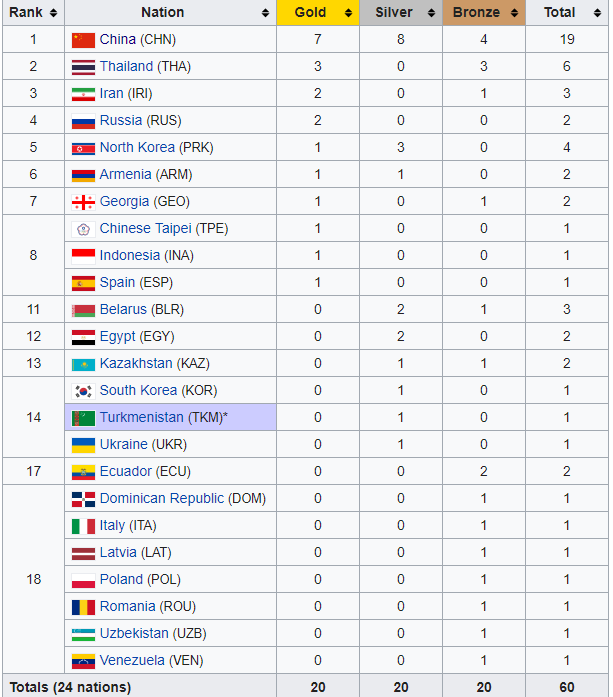Sort table by Nation column arrows
613x697 pixels.
coord(265,13)
